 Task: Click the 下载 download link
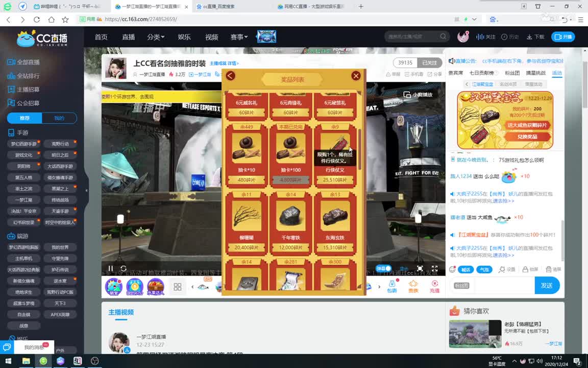(535, 37)
